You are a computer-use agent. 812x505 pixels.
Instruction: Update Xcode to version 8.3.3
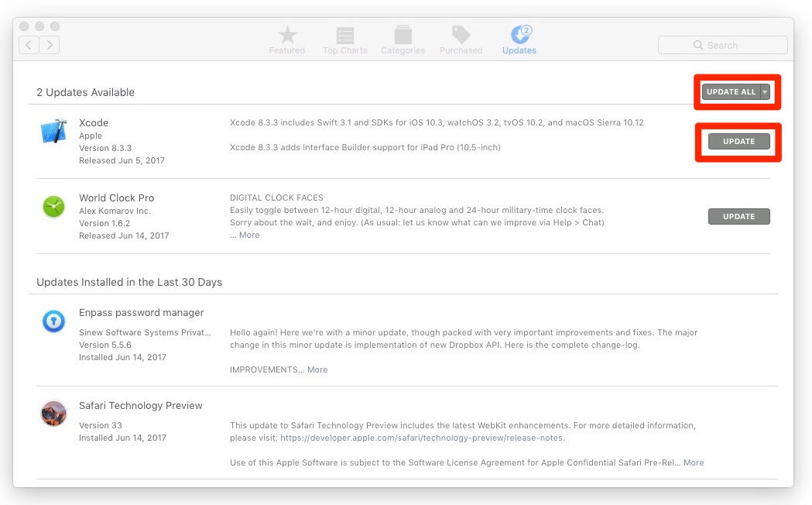coord(738,142)
